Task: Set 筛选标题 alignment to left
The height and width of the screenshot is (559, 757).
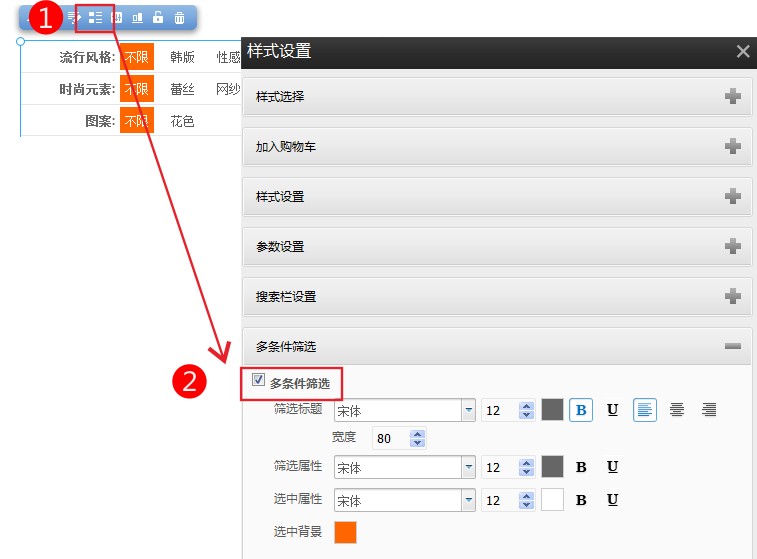Action: point(645,410)
